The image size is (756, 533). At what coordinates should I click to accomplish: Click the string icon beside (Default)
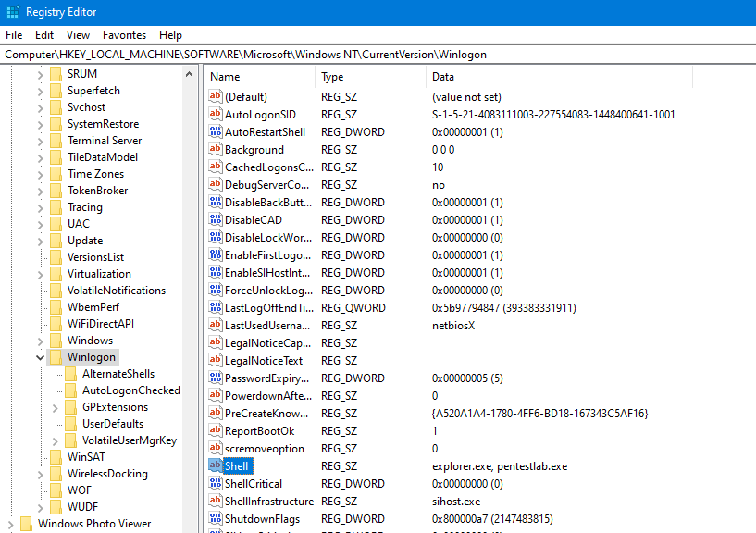tap(215, 96)
